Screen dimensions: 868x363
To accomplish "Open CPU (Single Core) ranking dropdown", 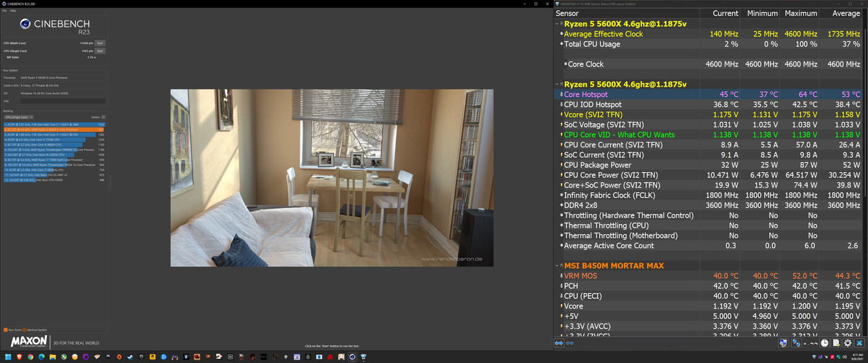I will [18, 117].
